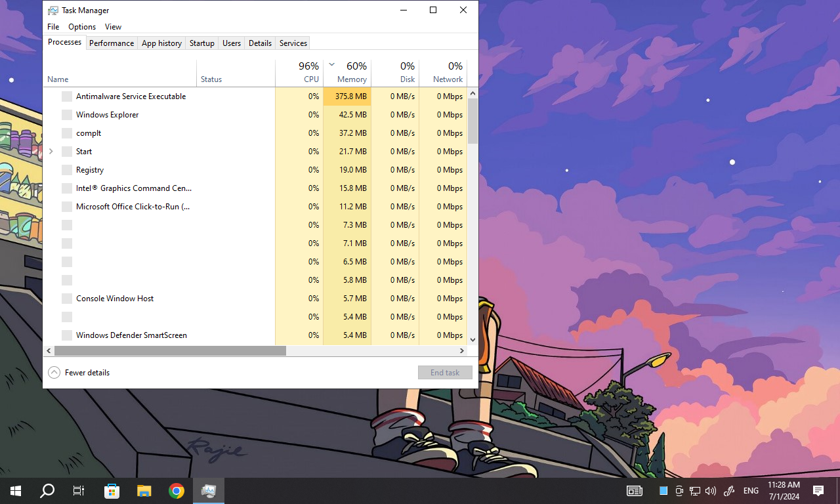Sort by the Disk column header
The height and width of the screenshot is (504, 840).
(x=395, y=73)
